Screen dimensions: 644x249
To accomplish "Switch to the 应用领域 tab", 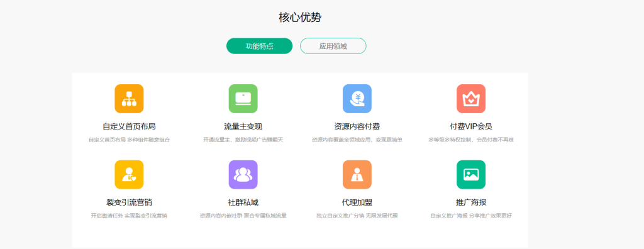I will pos(333,46).
